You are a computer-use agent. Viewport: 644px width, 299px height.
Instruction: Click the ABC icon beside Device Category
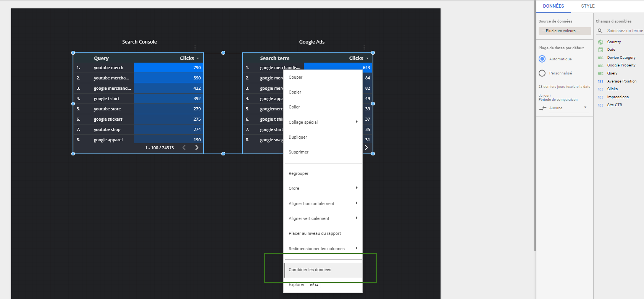(x=600, y=58)
